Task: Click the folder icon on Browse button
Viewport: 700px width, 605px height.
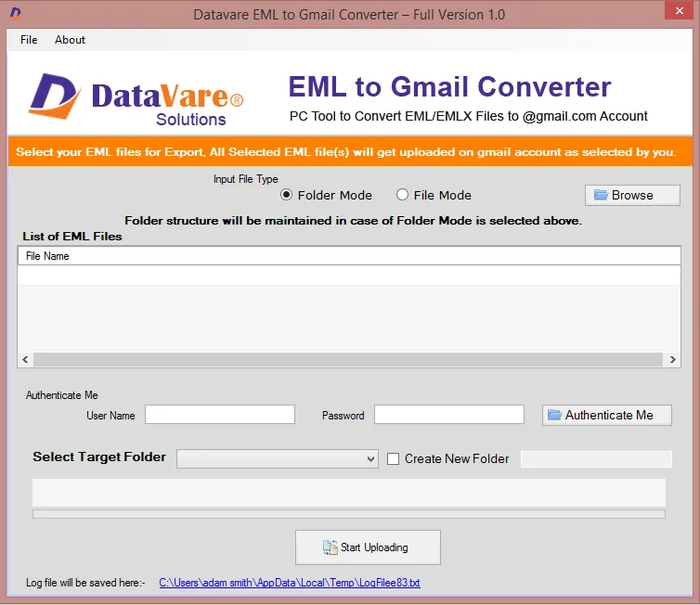Action: point(601,195)
